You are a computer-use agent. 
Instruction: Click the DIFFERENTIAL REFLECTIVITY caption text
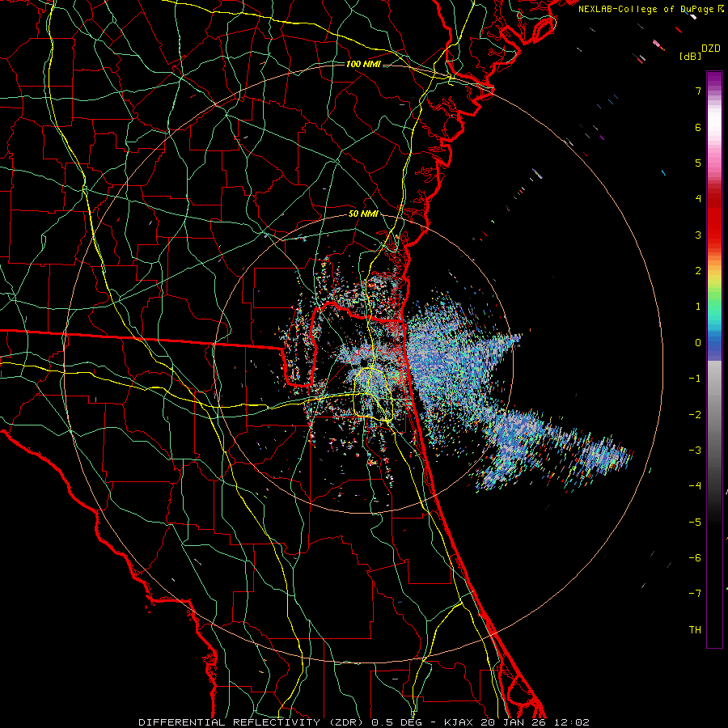click(230, 722)
